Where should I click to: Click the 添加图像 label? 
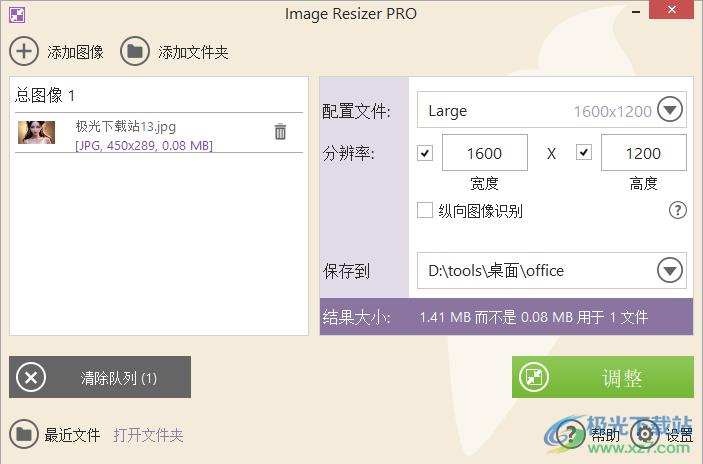pos(75,52)
